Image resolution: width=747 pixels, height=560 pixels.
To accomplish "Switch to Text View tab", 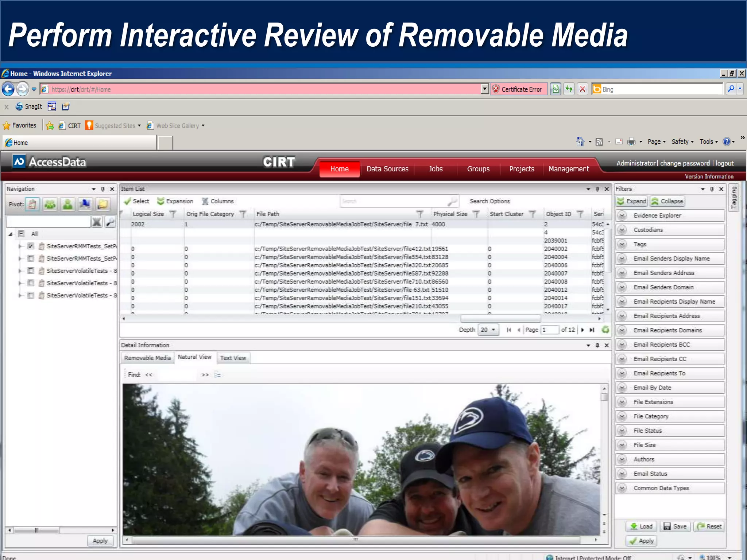I will coord(233,358).
